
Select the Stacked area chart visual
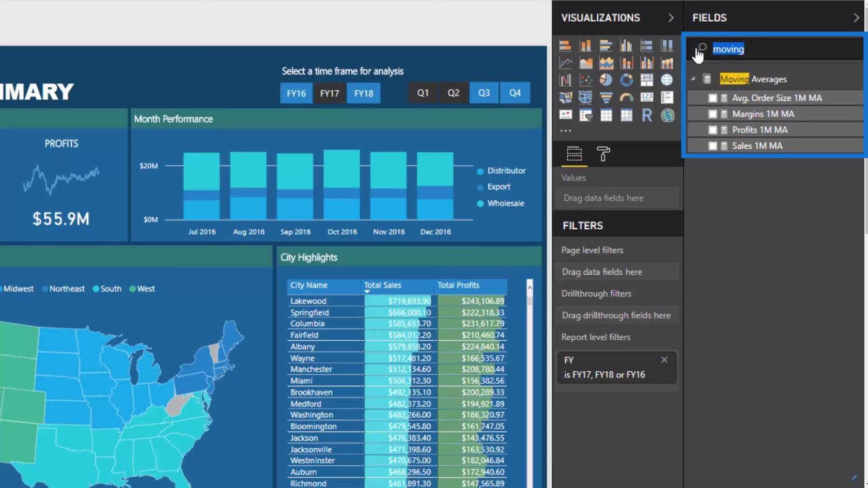(606, 63)
